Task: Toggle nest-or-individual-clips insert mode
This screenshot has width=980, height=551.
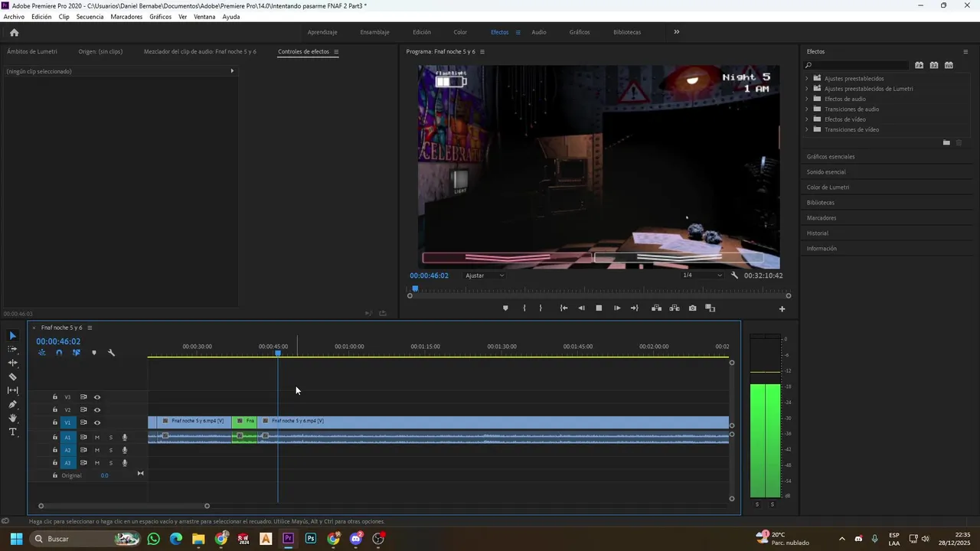Action: [x=41, y=353]
